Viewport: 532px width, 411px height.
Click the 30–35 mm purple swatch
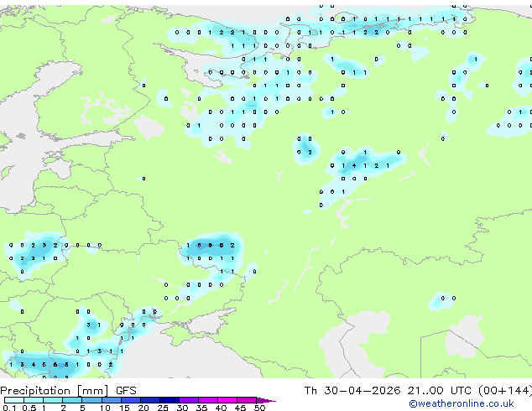pos(188,400)
